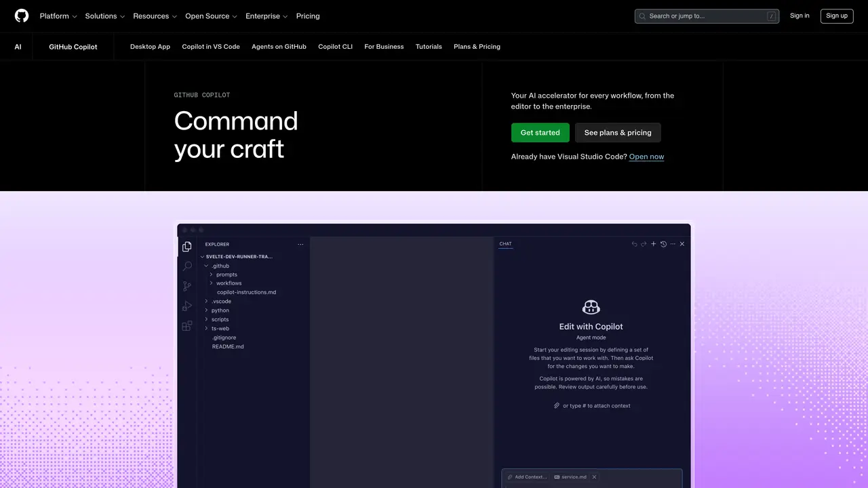Screen dimensions: 868x488
Task: Click the GitHub logo in header
Action: [22, 16]
